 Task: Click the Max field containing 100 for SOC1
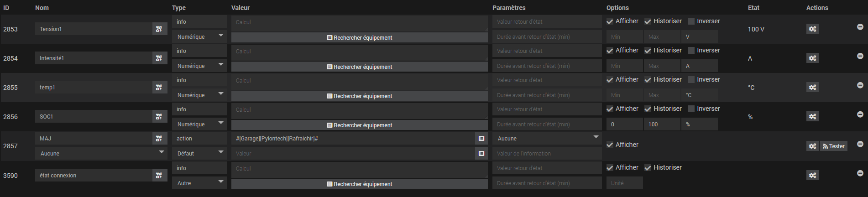click(x=662, y=124)
